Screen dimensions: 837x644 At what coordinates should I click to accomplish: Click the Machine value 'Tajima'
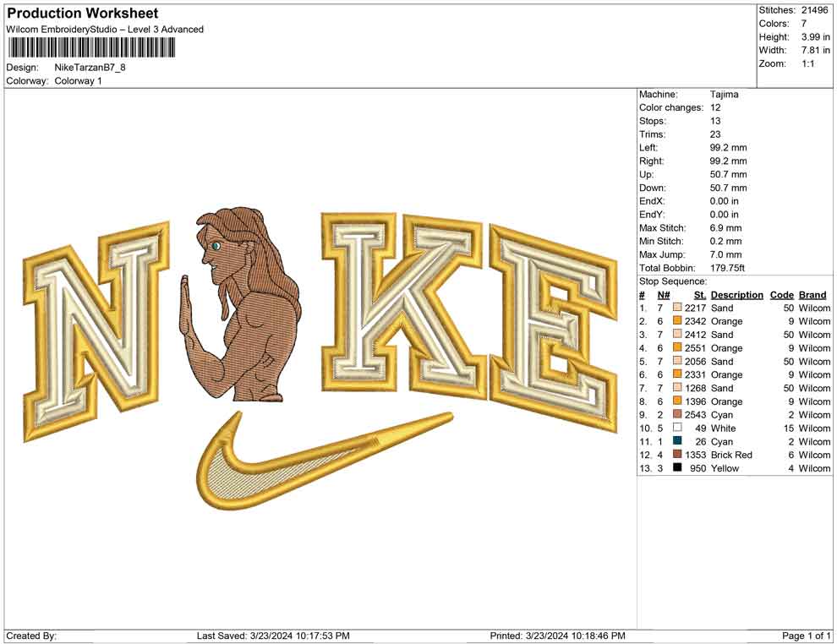tap(725, 94)
